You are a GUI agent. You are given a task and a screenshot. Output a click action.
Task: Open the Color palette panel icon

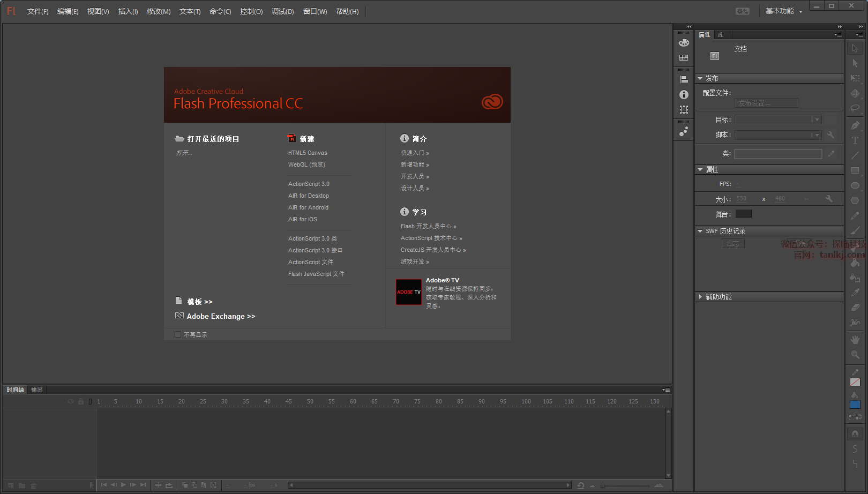684,43
